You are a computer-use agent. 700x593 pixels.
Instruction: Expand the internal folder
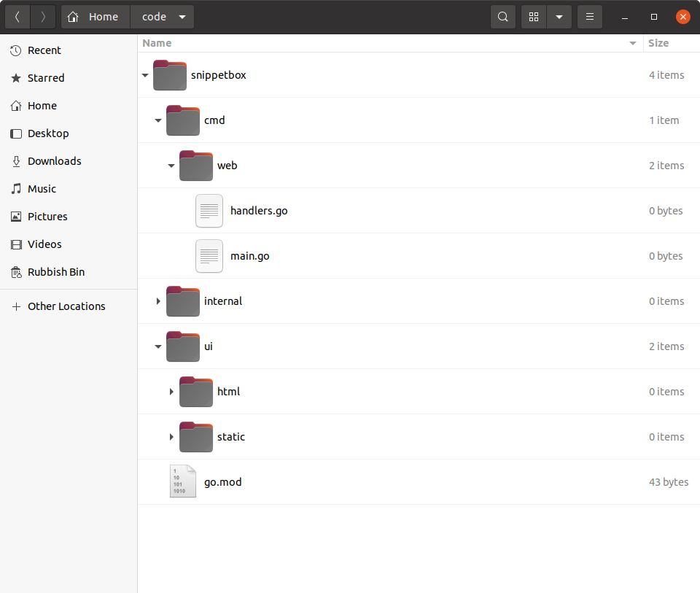coord(158,301)
